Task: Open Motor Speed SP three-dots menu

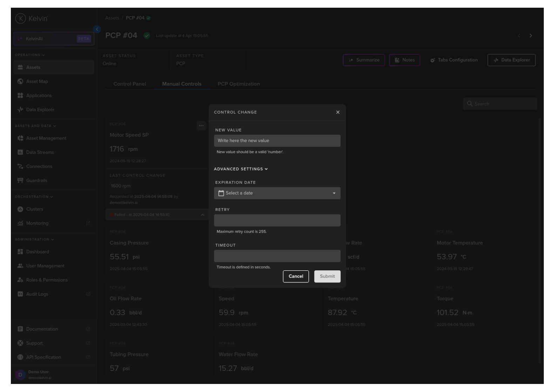Action: [201, 126]
